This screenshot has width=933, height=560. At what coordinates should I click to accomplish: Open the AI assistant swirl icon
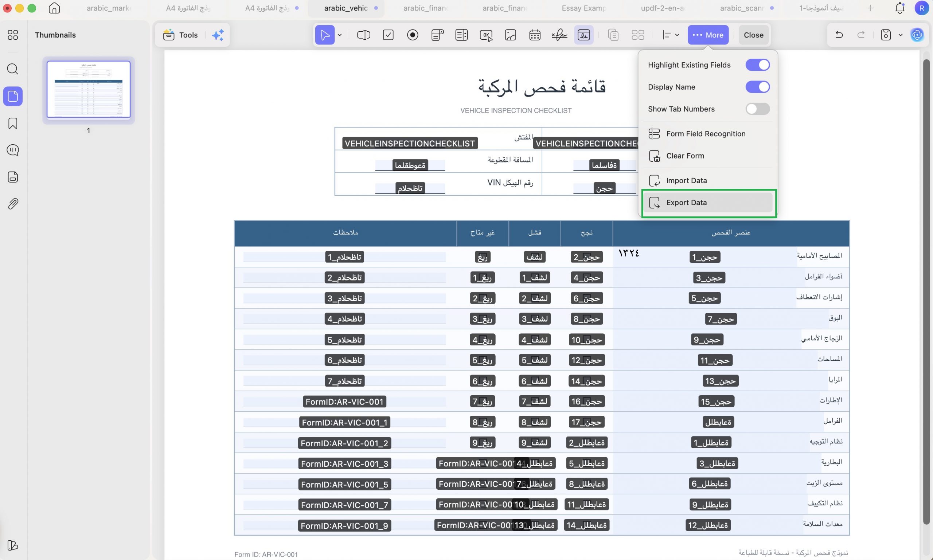[x=917, y=35]
